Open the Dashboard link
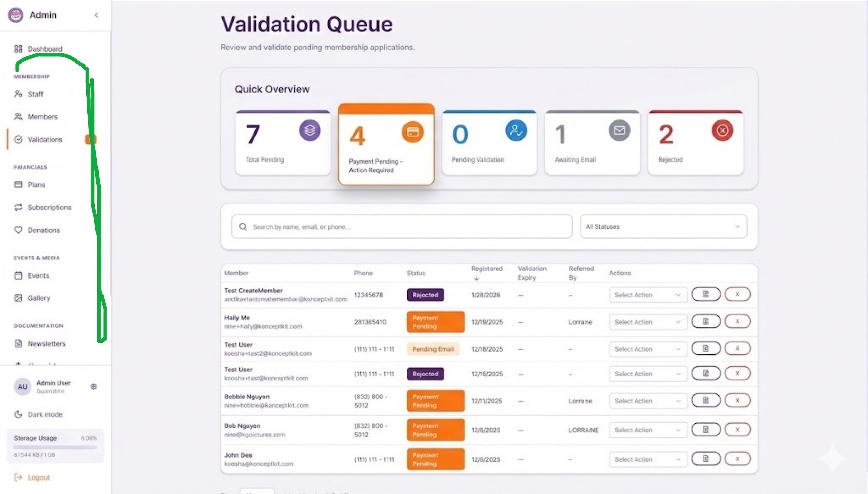 click(45, 49)
